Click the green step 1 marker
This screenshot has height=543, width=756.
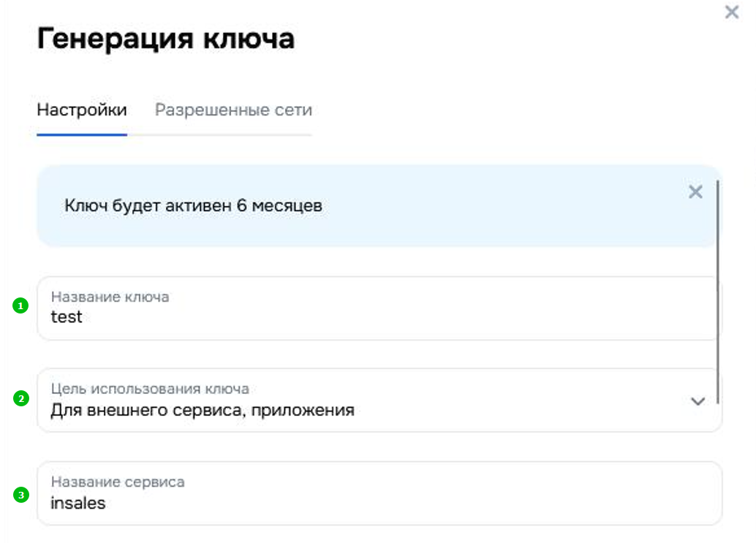(20, 306)
